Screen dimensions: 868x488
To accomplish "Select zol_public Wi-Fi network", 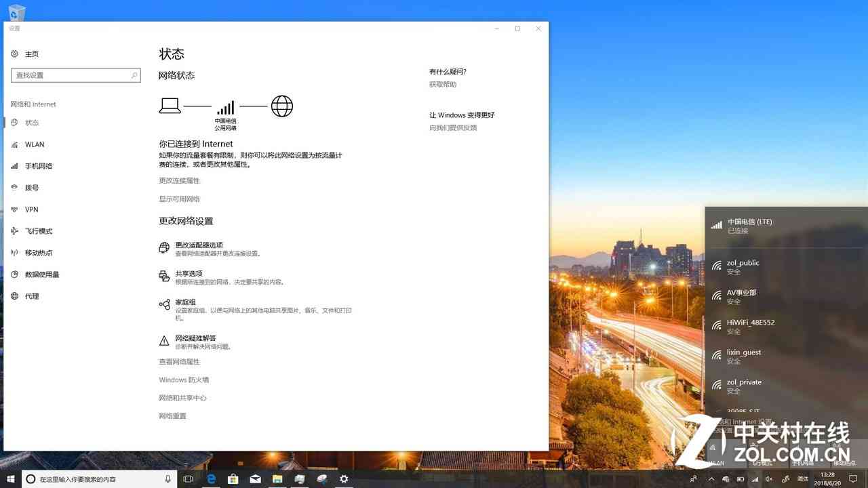I will coord(787,266).
